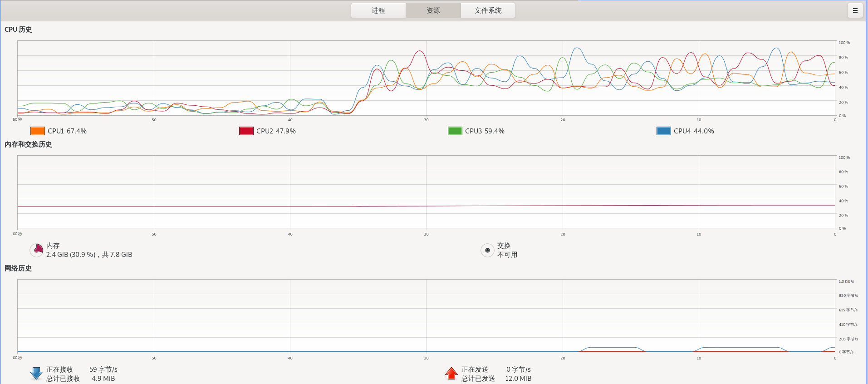Click the CPU3 59.4% label

coord(485,131)
